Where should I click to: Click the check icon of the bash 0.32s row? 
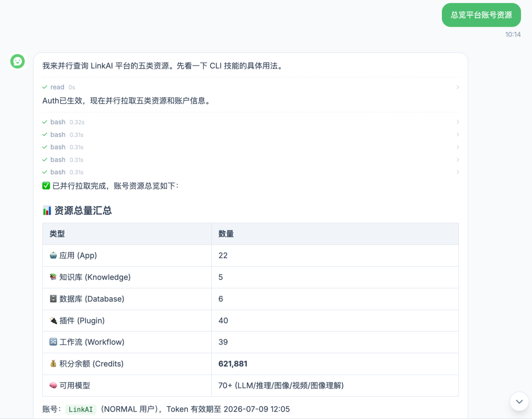click(44, 122)
